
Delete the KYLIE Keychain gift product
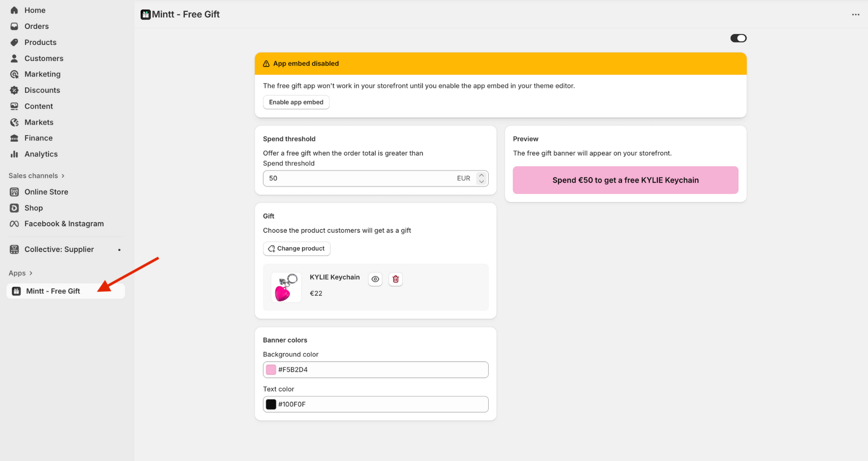click(x=396, y=279)
